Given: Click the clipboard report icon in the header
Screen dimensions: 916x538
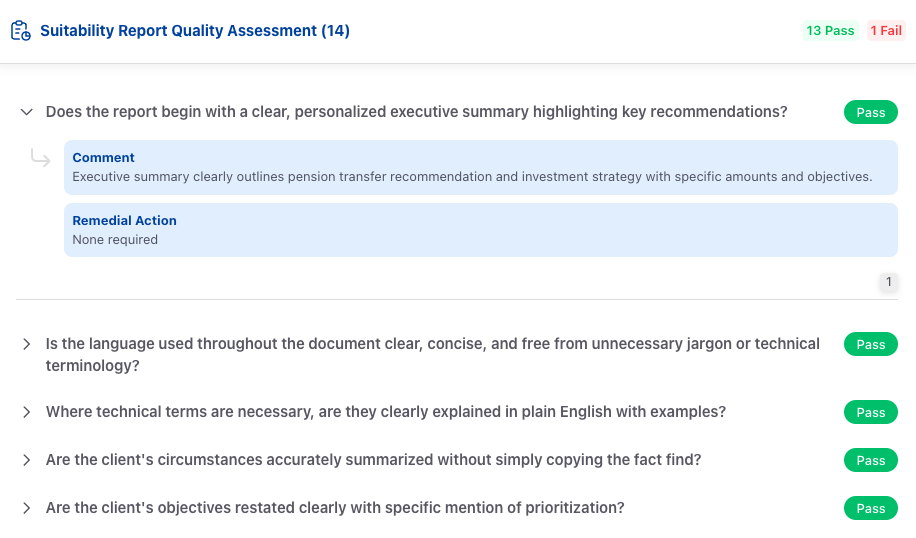Looking at the screenshot, I should 21,30.
